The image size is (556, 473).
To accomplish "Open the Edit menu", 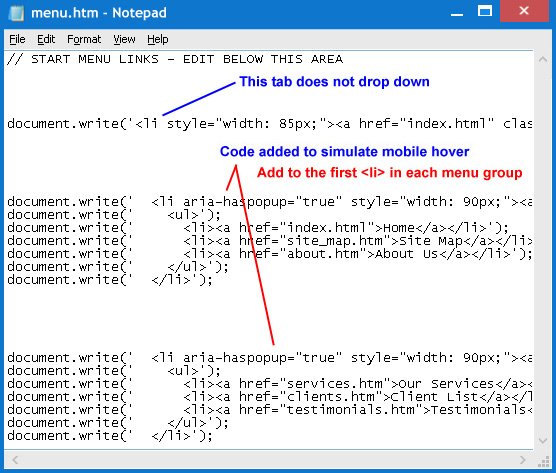I will point(46,39).
